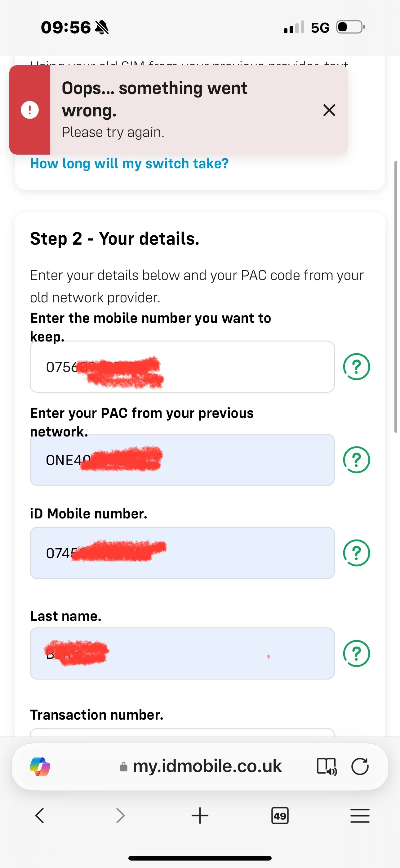Open 'How long will my switch take?' link
Viewport: 400px width, 868px height.
pyautogui.click(x=129, y=164)
